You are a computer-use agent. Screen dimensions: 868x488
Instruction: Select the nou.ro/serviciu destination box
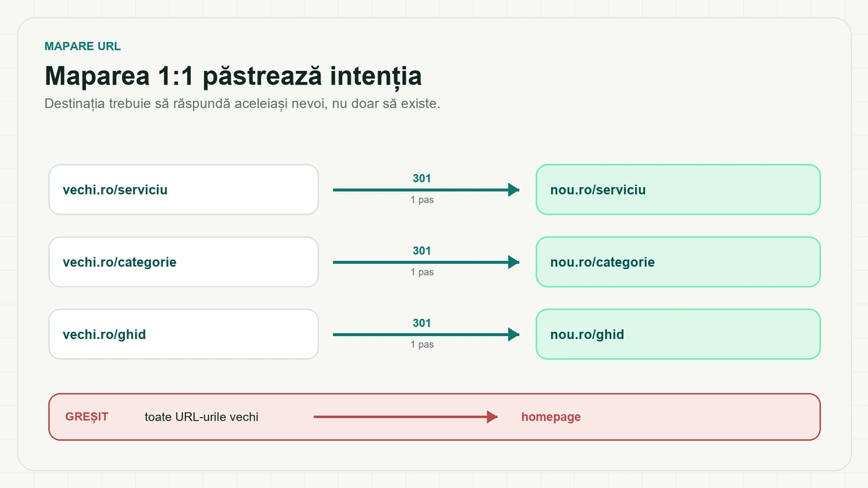(x=678, y=189)
